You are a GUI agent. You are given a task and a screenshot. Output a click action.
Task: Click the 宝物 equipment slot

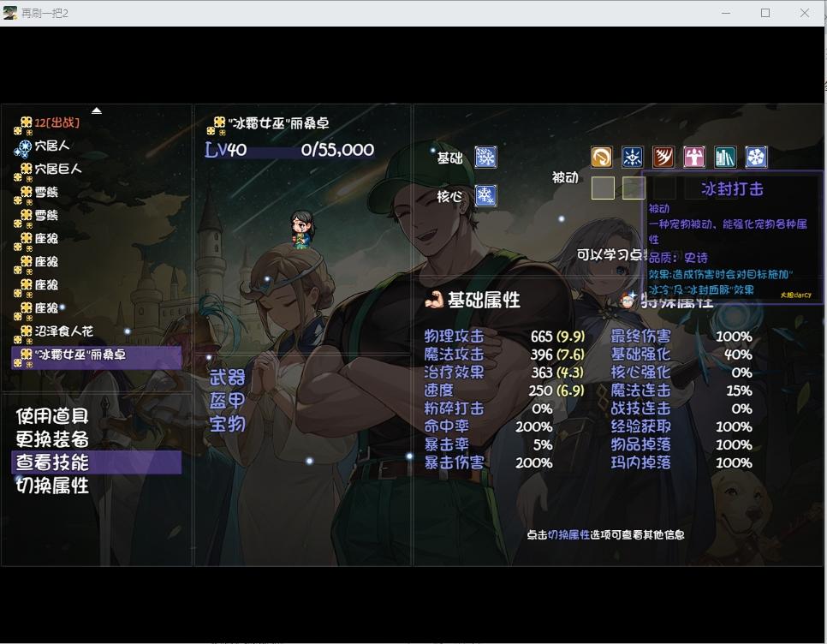tap(228, 424)
